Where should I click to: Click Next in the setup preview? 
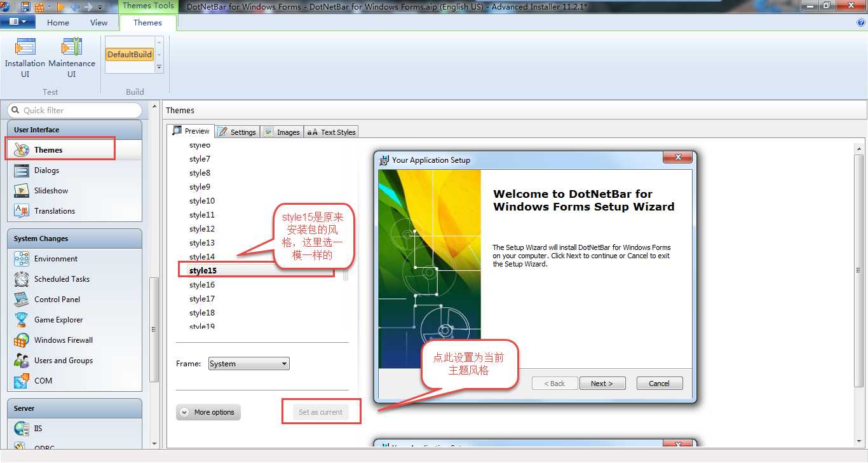click(602, 384)
